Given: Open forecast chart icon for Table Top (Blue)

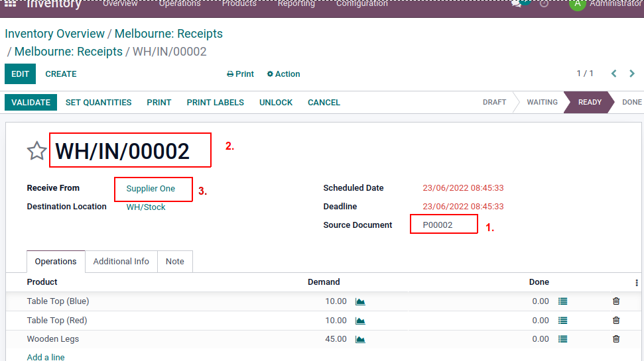Looking at the screenshot, I should 360,301.
